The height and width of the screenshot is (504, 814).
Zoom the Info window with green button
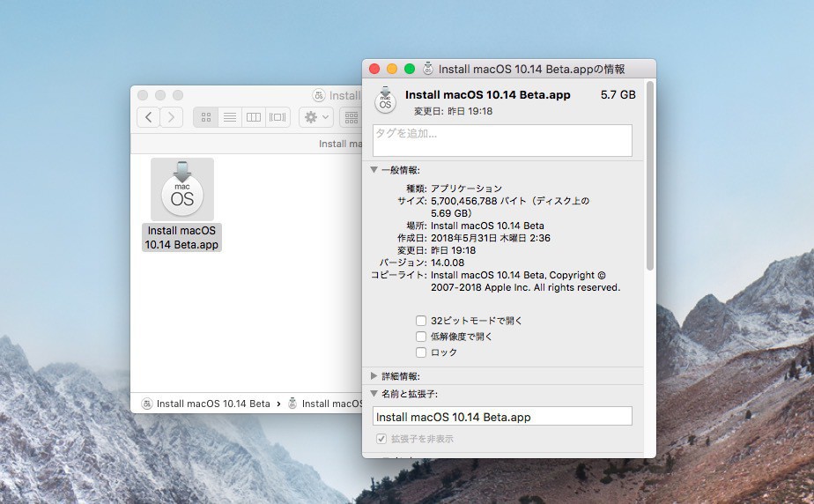(x=410, y=69)
